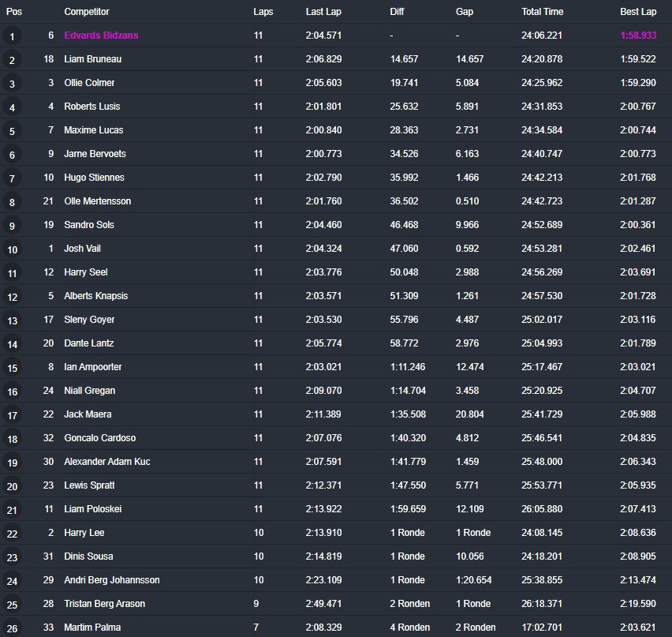672x637 pixels.
Task: Sort by the Best Lap column header
Action: point(637,12)
